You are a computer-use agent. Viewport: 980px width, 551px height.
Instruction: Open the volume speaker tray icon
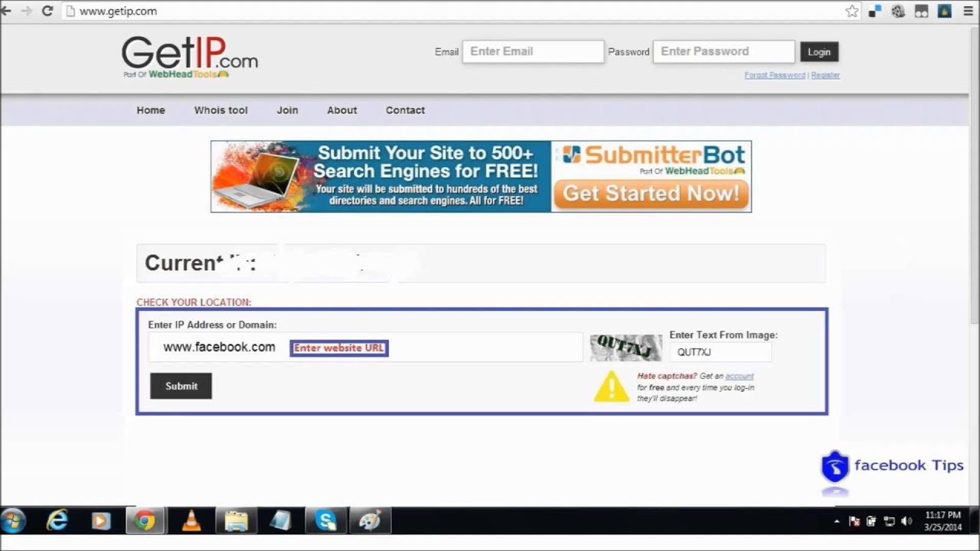pyautogui.click(x=906, y=521)
